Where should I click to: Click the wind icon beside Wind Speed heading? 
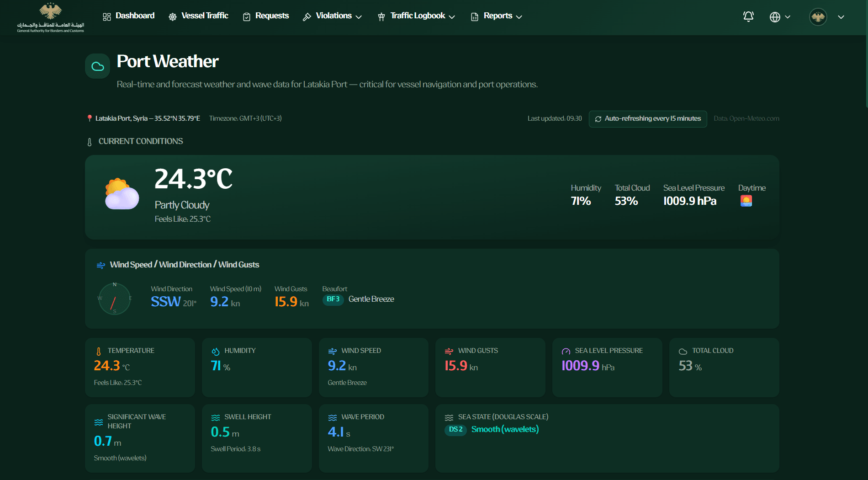(x=101, y=265)
